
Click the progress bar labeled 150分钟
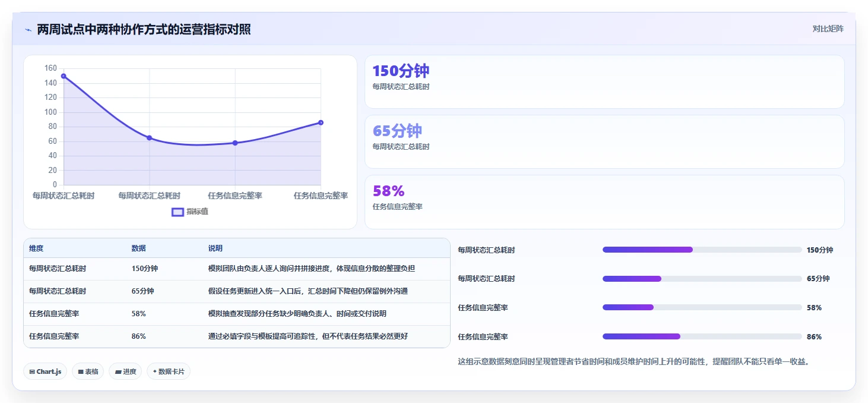[x=702, y=250]
